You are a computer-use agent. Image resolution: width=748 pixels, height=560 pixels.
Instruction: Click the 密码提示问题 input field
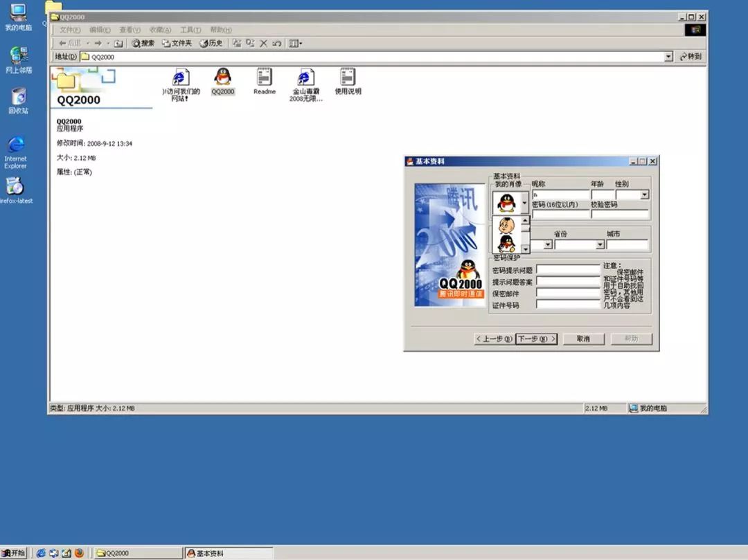[x=568, y=270]
